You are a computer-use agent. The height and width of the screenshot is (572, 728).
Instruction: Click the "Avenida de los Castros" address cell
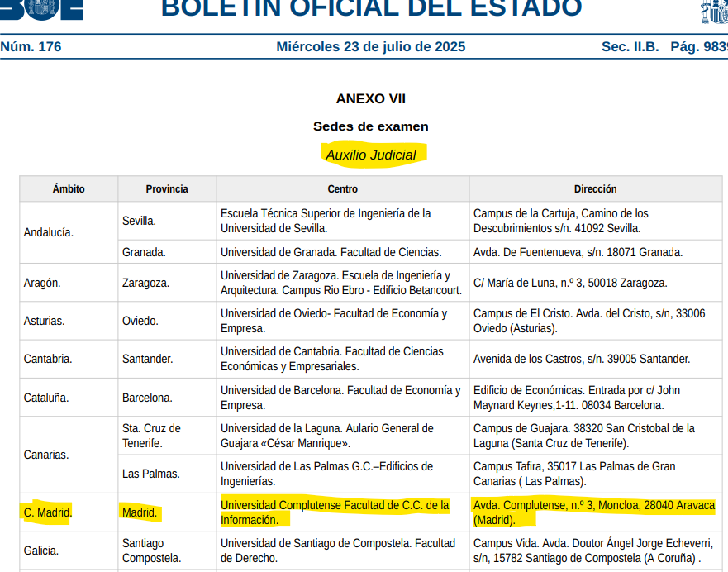point(596,359)
